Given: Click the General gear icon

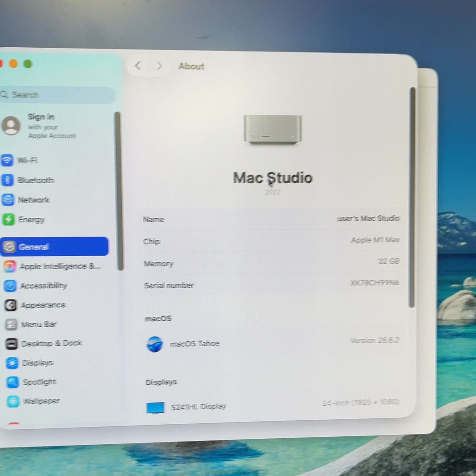Looking at the screenshot, I should pyautogui.click(x=9, y=247).
